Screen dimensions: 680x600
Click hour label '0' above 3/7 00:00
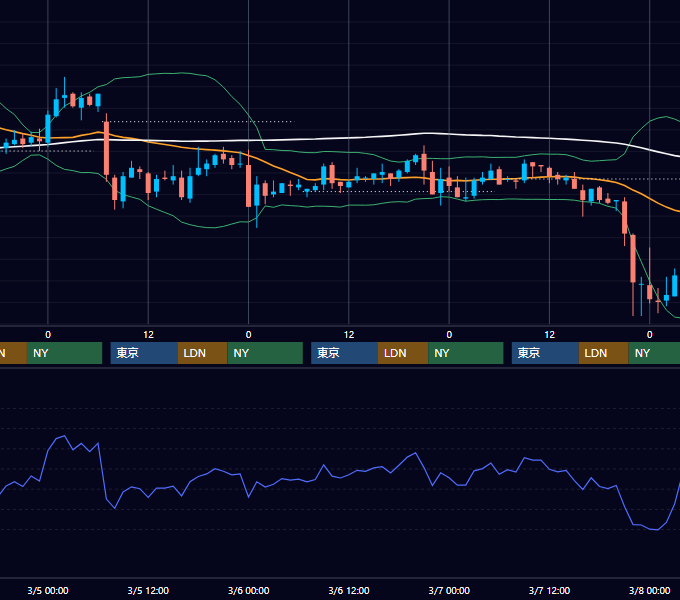point(449,335)
